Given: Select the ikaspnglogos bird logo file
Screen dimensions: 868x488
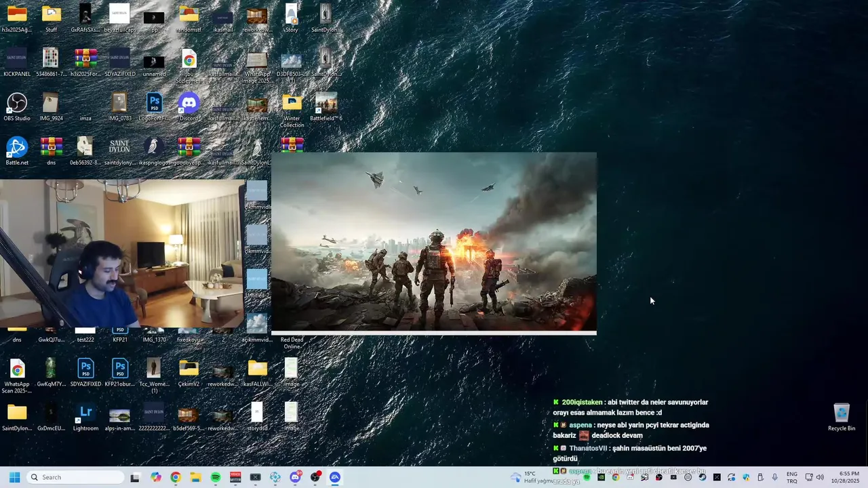Looking at the screenshot, I should click(x=155, y=151).
